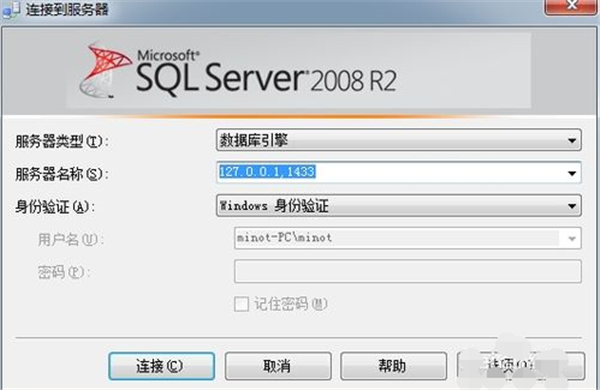600x390 pixels.
Task: Click the 连接到服务器 title text
Action: [67, 10]
